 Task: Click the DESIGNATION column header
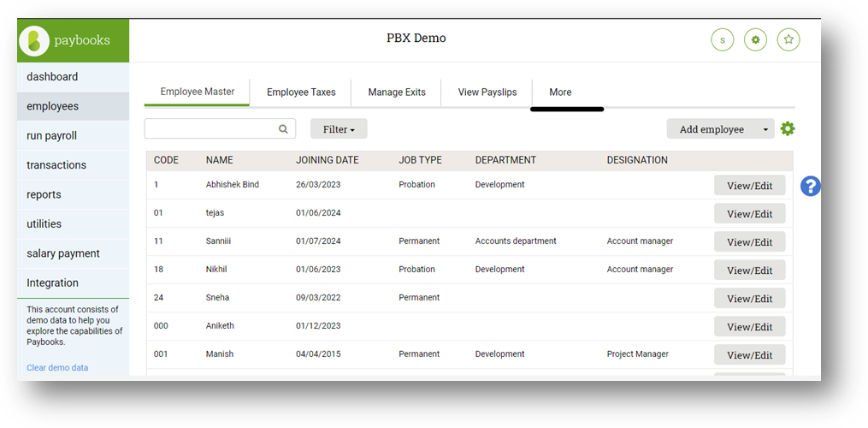[x=637, y=160]
